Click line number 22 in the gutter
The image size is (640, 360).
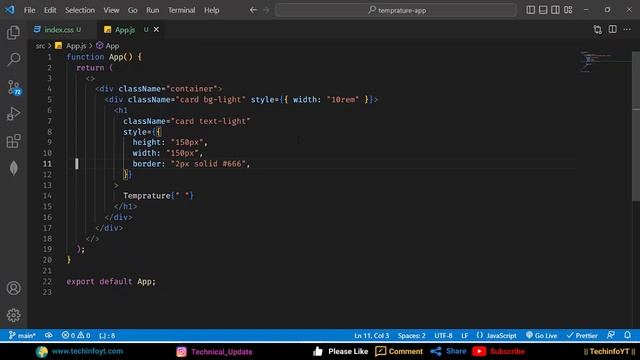tap(47, 281)
